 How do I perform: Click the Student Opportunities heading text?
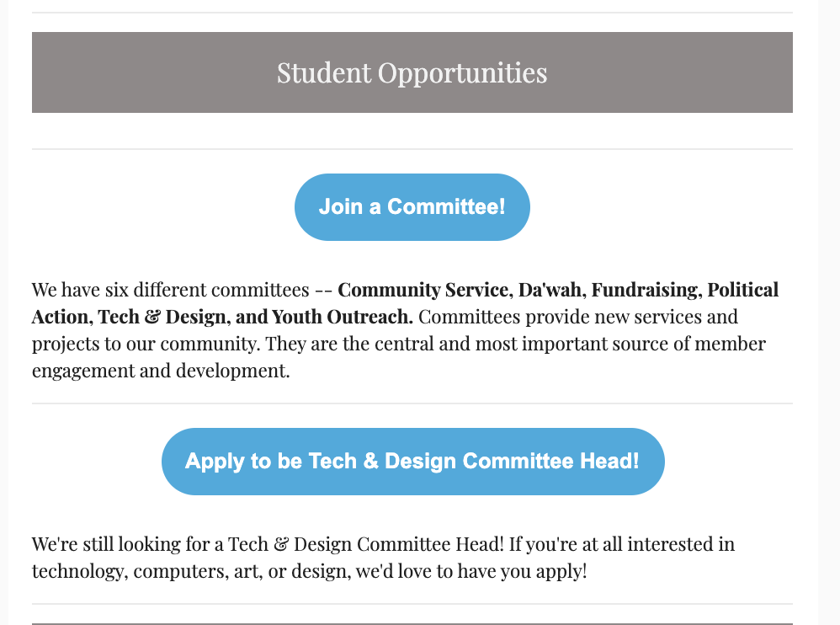(412, 73)
